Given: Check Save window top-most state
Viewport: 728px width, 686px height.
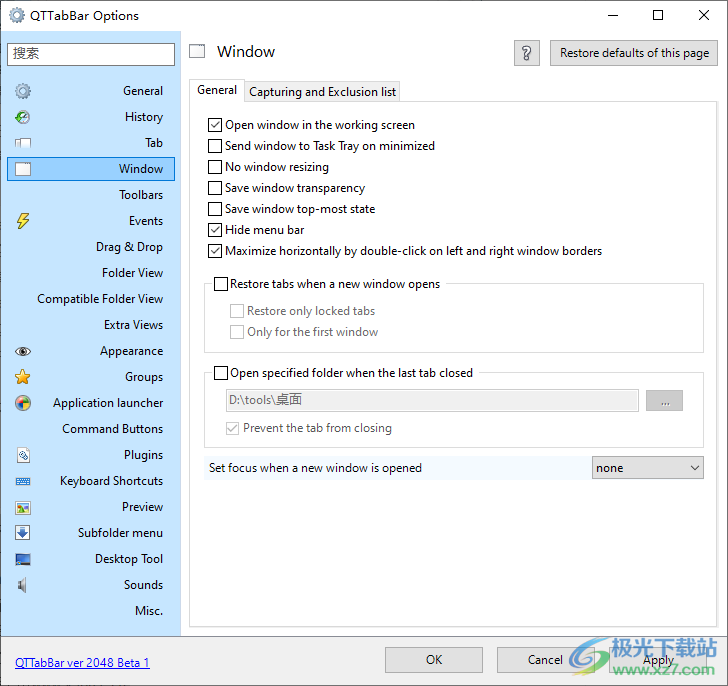Looking at the screenshot, I should [x=214, y=209].
